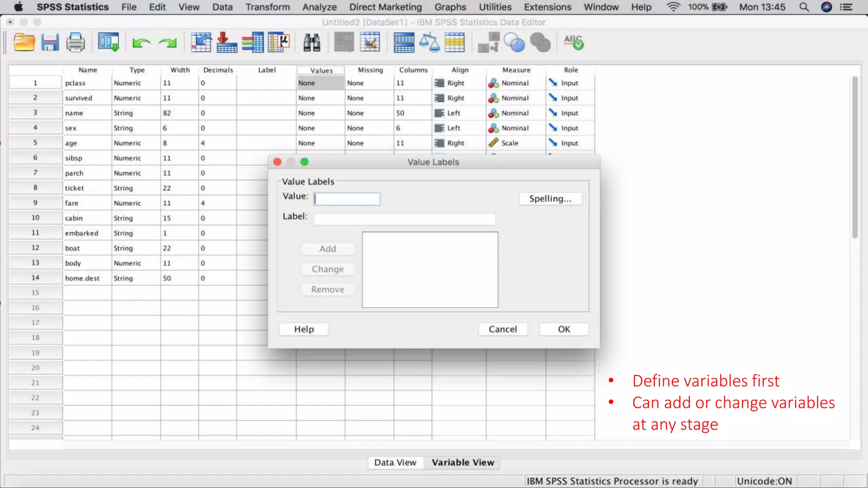Click the Redo green arrow icon

point(168,43)
